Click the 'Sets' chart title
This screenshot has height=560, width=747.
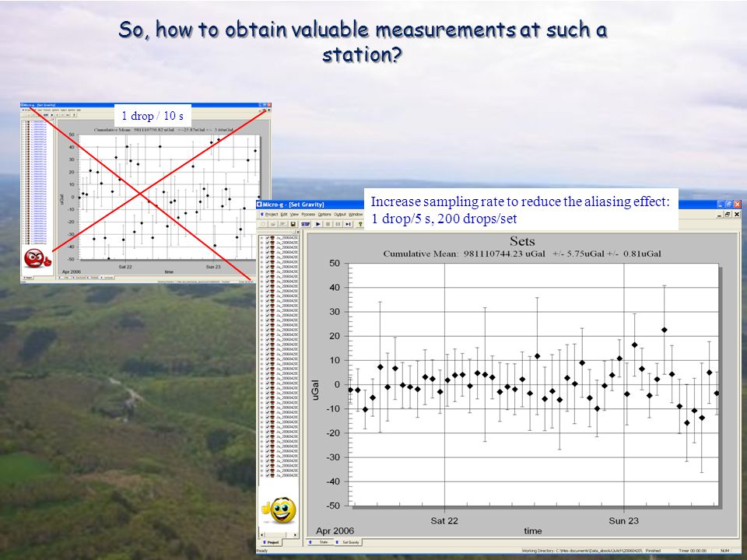click(x=522, y=240)
